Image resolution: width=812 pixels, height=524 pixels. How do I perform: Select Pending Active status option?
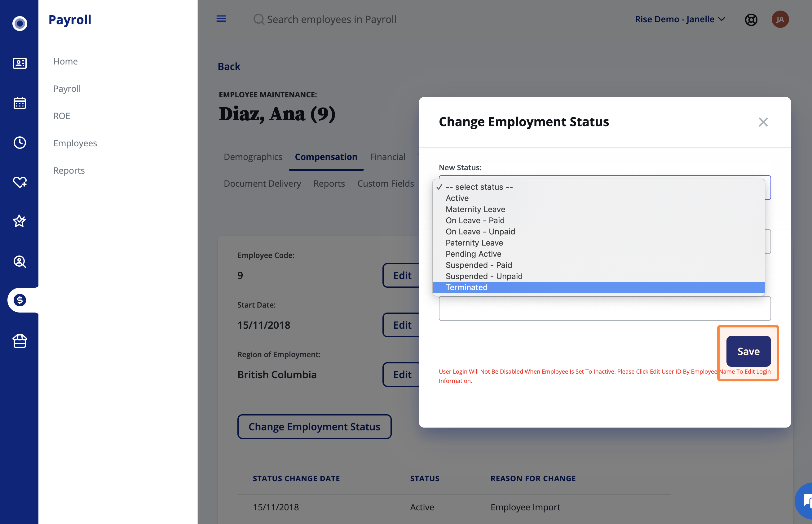(598, 254)
